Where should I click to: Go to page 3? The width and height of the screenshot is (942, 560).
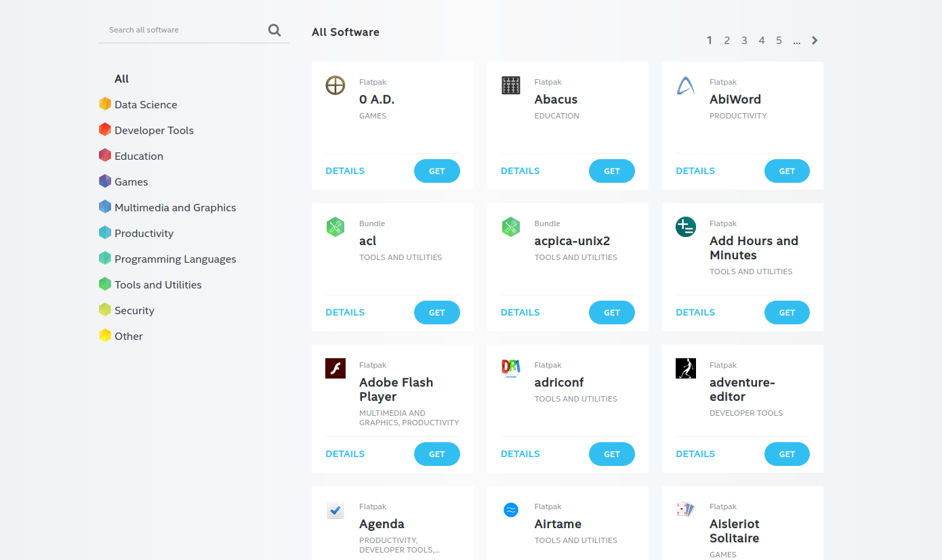click(x=744, y=41)
